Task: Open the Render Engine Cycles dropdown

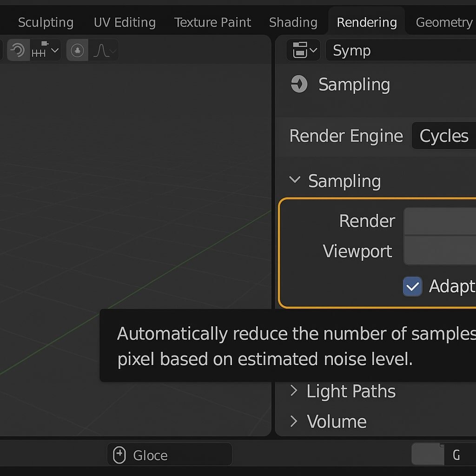Action: (443, 136)
